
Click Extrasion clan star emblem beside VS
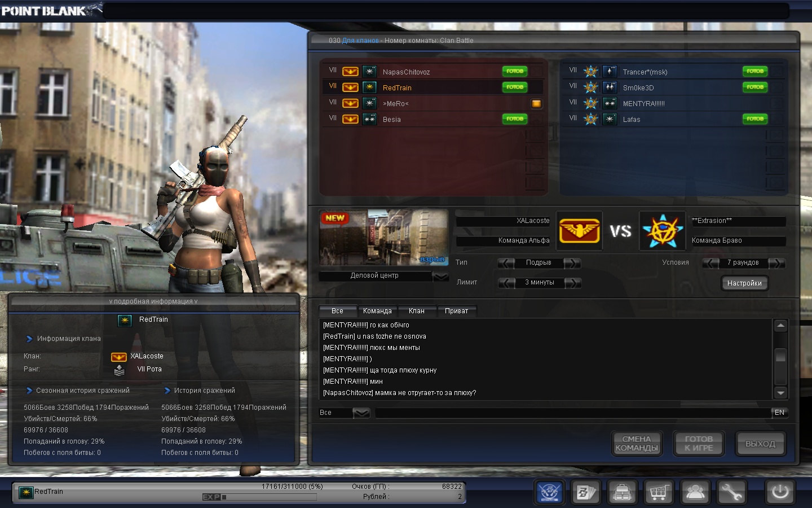point(663,231)
